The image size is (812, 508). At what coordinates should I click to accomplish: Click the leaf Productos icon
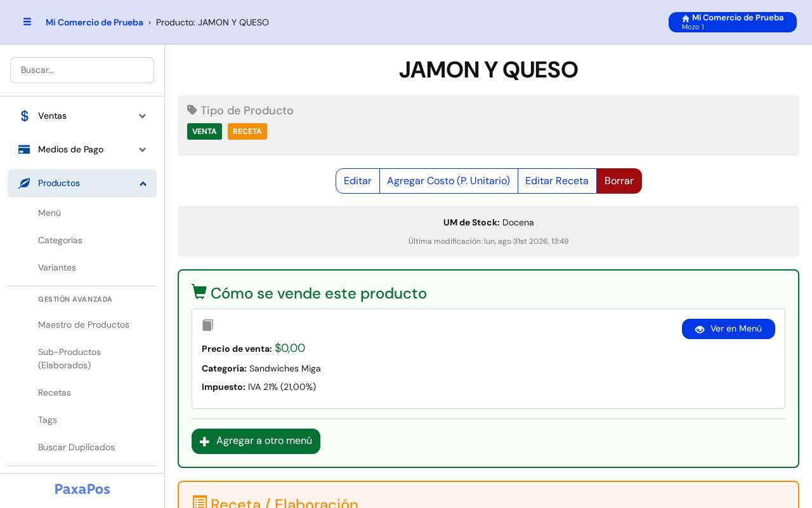click(24, 183)
